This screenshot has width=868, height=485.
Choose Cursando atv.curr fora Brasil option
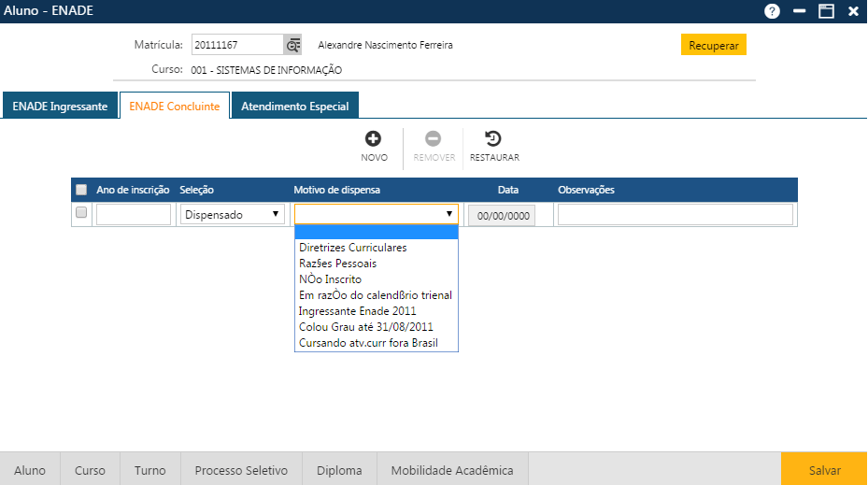coord(377,343)
